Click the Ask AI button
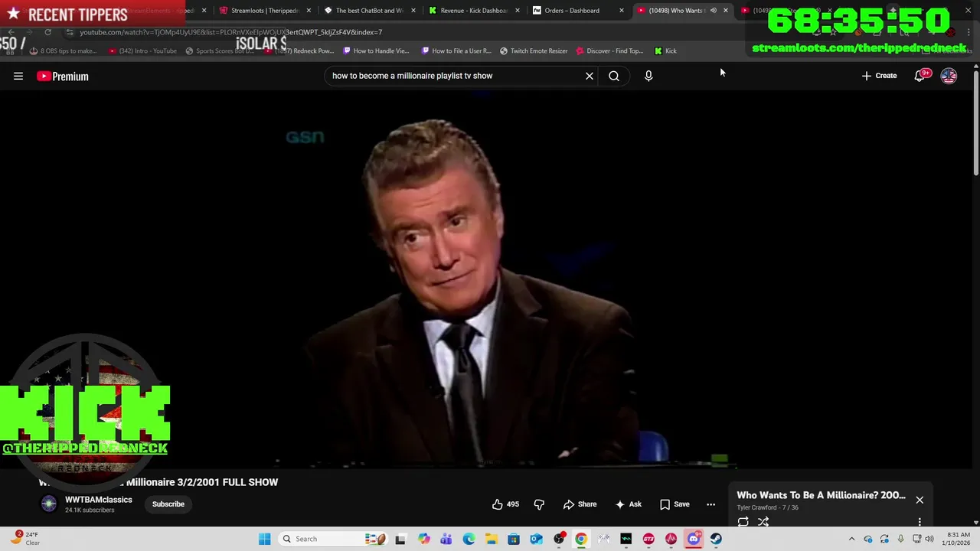 coord(628,504)
